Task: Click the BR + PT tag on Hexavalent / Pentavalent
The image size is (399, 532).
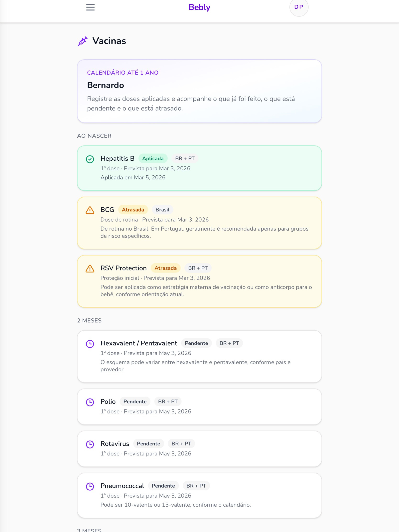Action: [x=229, y=343]
